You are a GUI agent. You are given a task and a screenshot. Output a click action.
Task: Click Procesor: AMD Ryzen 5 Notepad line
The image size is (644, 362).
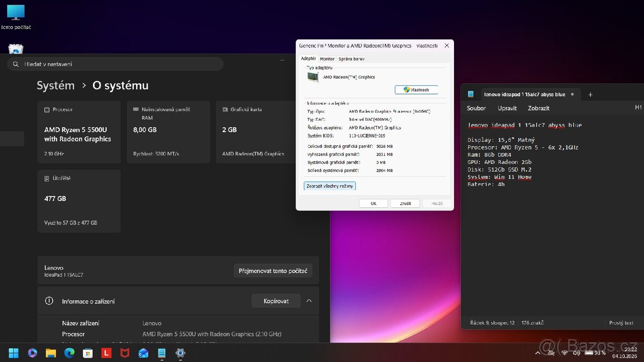523,147
